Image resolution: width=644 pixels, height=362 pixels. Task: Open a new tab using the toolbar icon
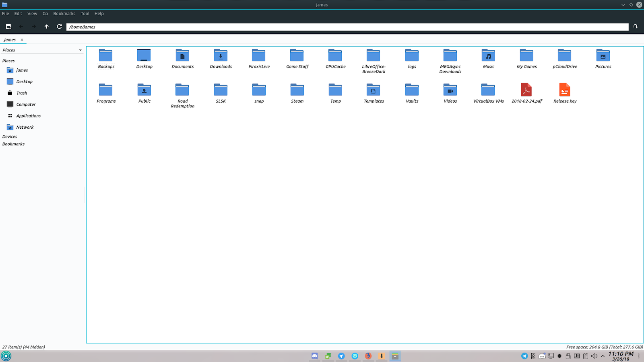(8, 27)
